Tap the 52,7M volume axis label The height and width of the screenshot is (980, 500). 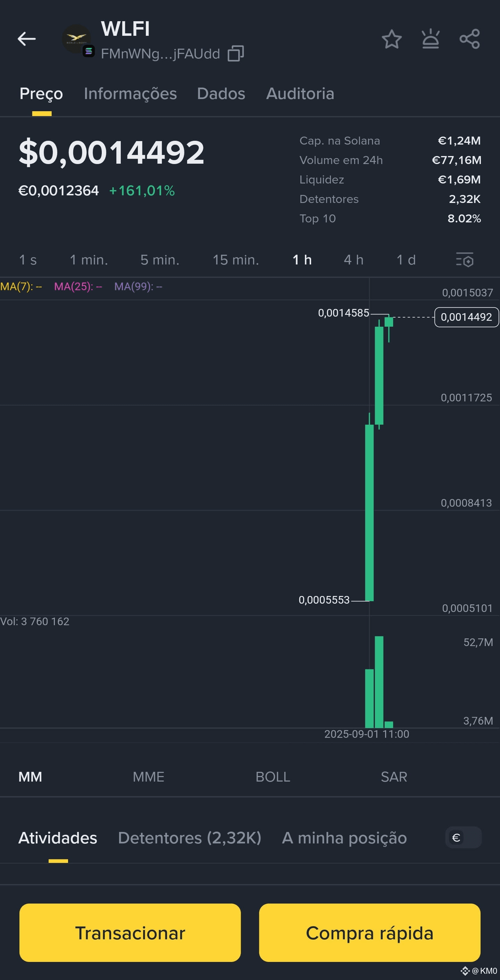pyautogui.click(x=478, y=642)
